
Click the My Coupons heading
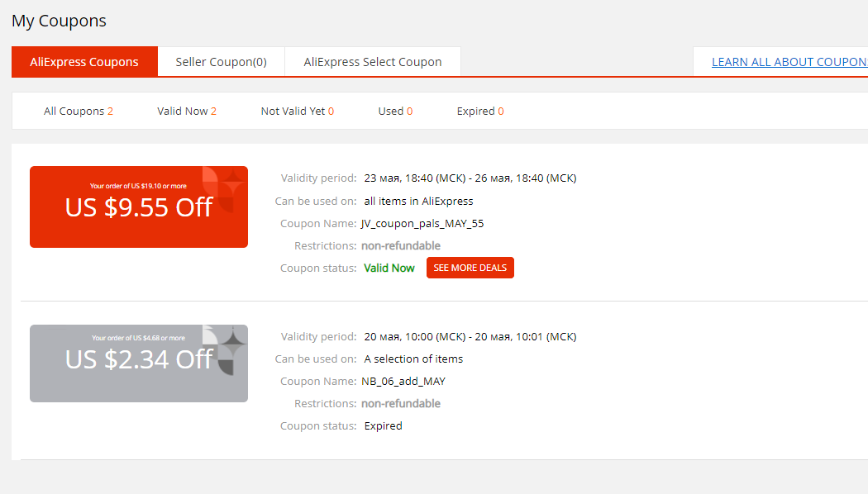[59, 21]
